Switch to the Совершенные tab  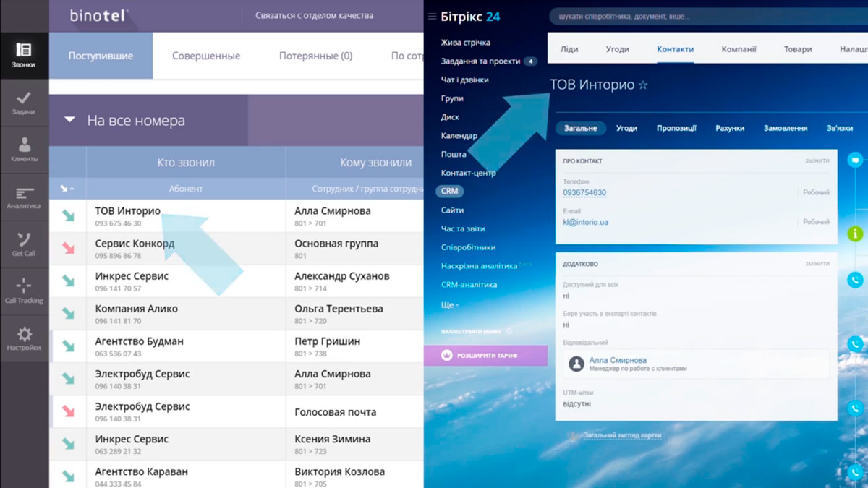pyautogui.click(x=206, y=56)
